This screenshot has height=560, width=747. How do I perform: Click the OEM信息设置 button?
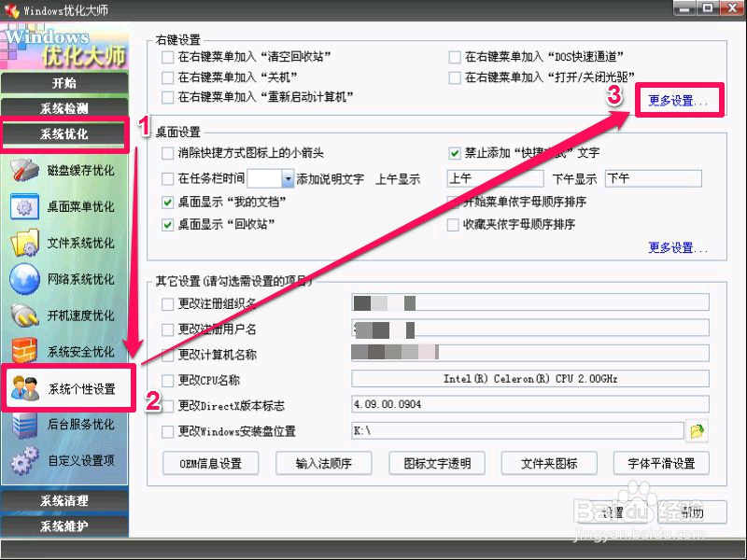click(x=211, y=463)
